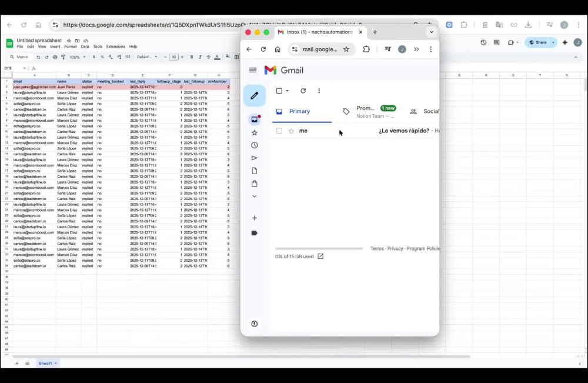Click the Share button in Sheets

coord(538,42)
